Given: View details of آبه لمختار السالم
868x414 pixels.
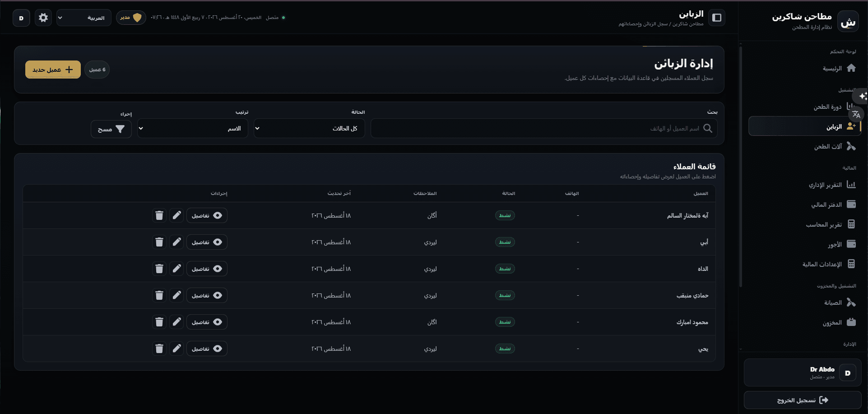Looking at the screenshot, I should coord(207,215).
